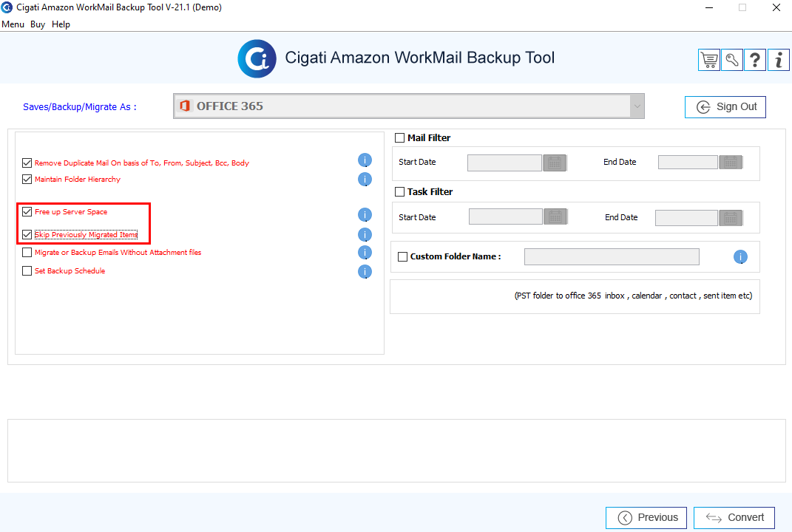Show info for Maintain Folder Hierarchy
Viewport: 792px width, 532px height.
[365, 180]
